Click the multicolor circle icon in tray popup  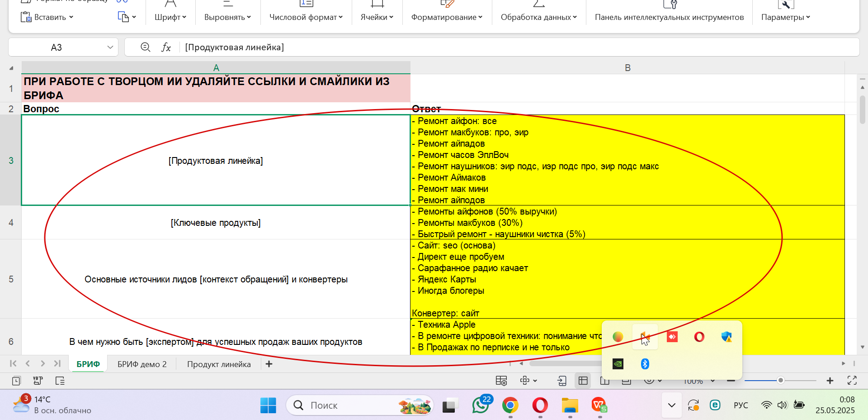(618, 337)
